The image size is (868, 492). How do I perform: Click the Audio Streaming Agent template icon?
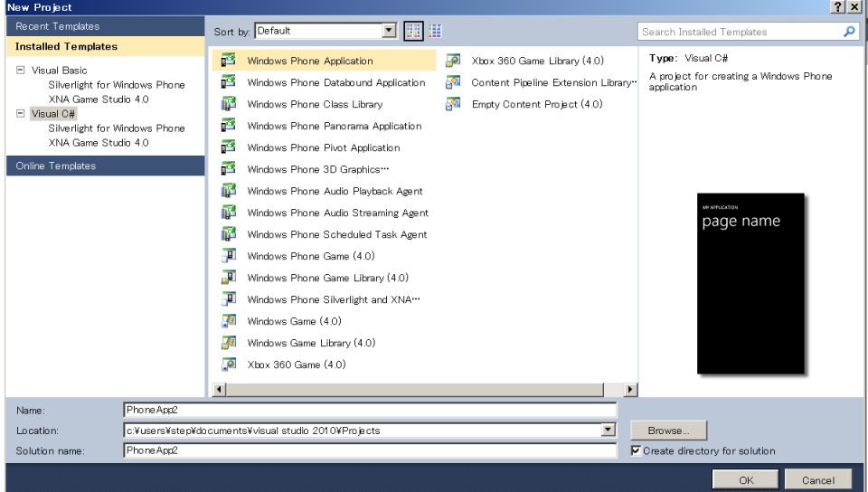click(x=228, y=212)
